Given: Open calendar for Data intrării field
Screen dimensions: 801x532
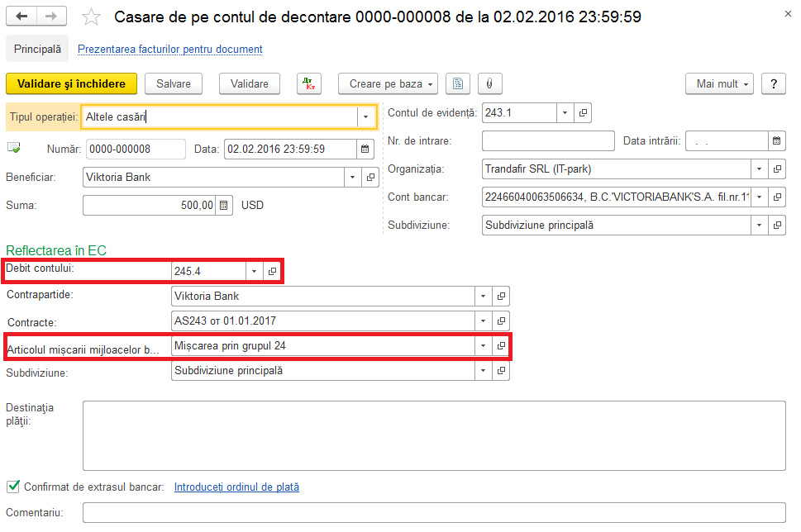Looking at the screenshot, I should (x=777, y=141).
